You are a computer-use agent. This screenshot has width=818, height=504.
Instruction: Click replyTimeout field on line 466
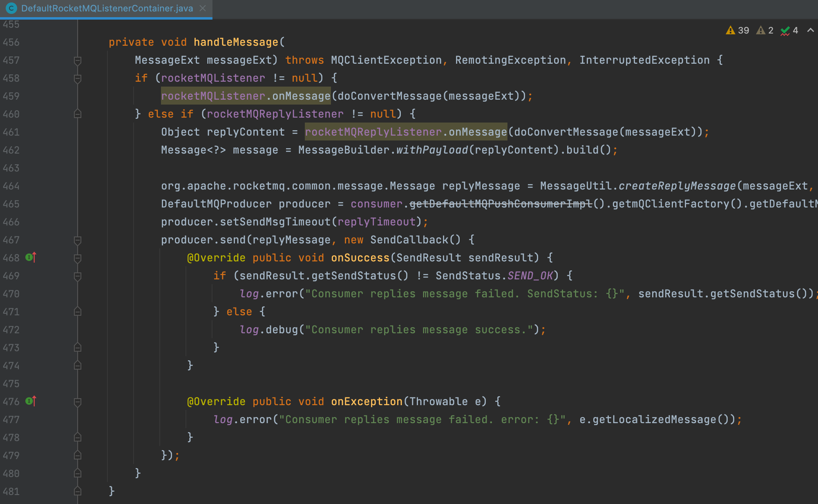(x=376, y=222)
